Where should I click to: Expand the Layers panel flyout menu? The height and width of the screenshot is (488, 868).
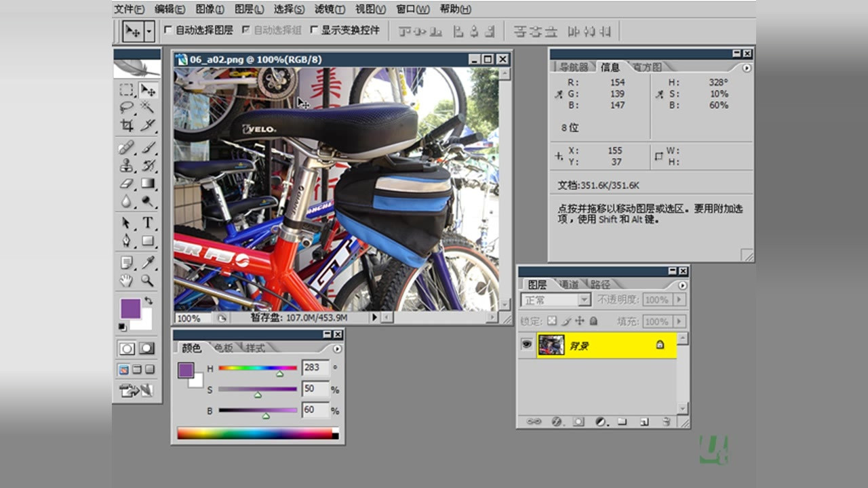pos(682,285)
